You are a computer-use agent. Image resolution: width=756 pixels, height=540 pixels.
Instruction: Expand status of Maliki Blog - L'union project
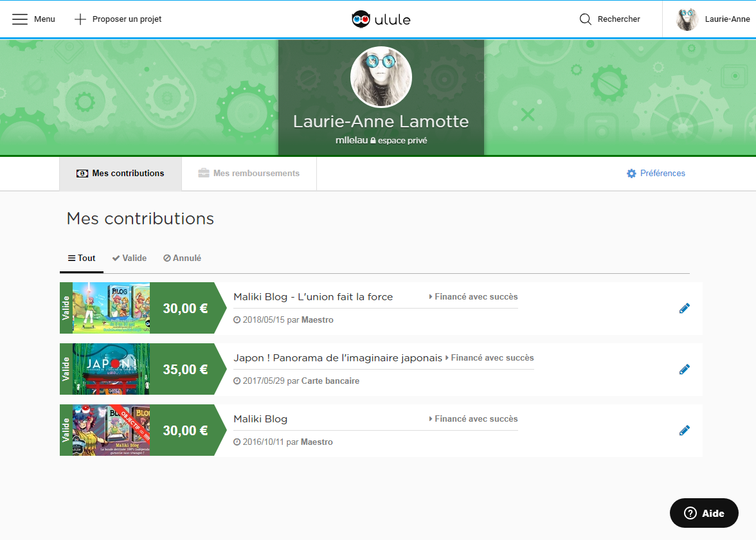(473, 297)
